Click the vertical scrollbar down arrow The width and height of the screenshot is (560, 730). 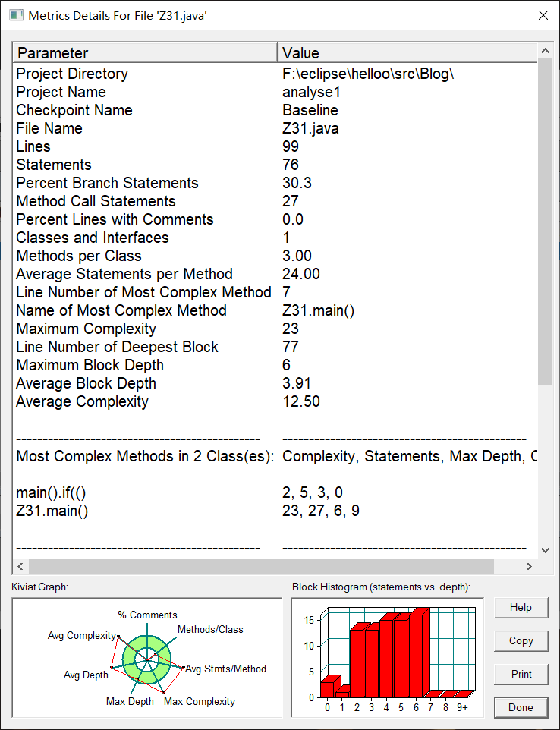[545, 550]
